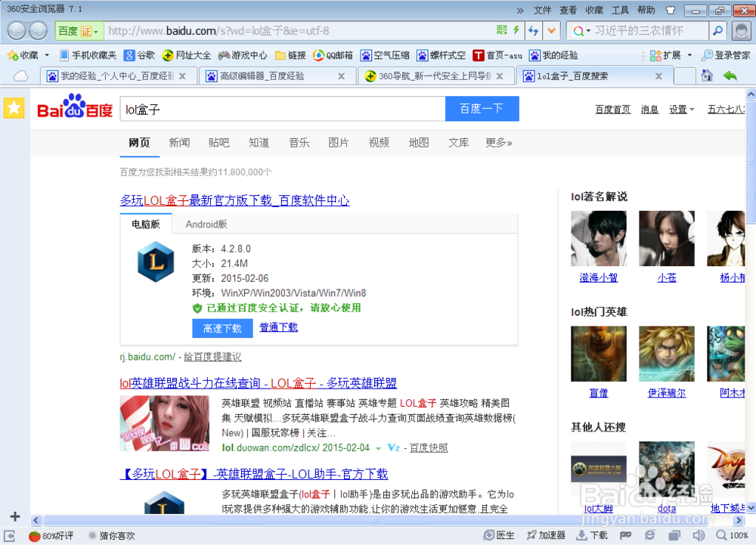Select the 图片 search category
Screen dimensions: 756x545
tap(339, 143)
